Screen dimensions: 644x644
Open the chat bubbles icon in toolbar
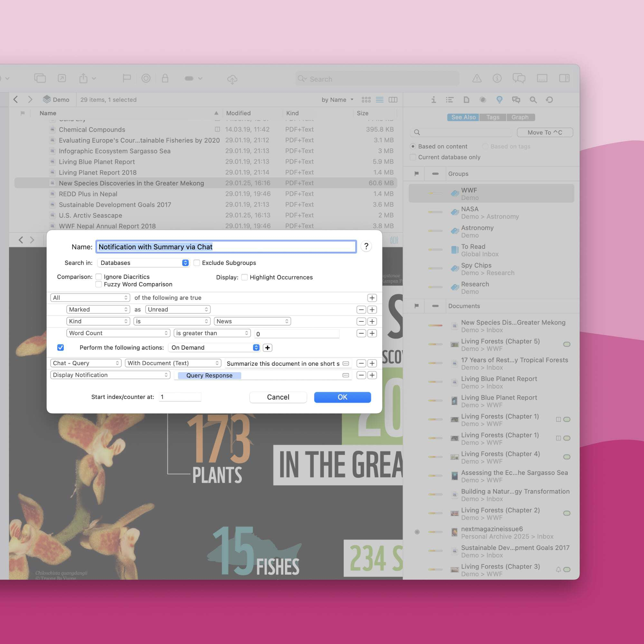519,78
